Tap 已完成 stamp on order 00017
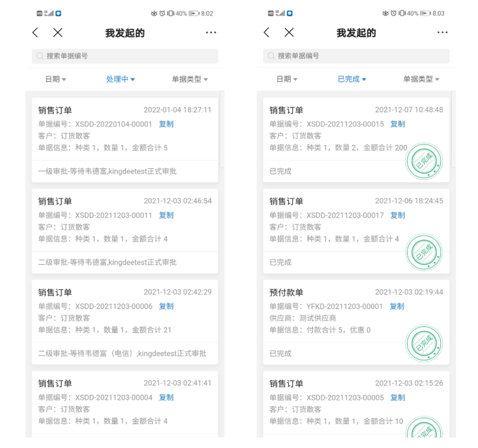The image size is (478, 448). pyautogui.click(x=424, y=252)
